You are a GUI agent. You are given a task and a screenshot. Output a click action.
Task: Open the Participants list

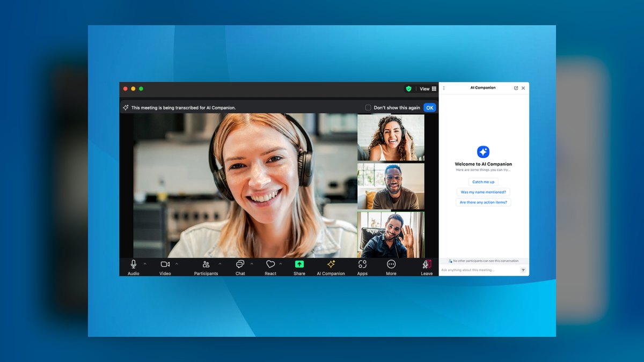(x=206, y=264)
